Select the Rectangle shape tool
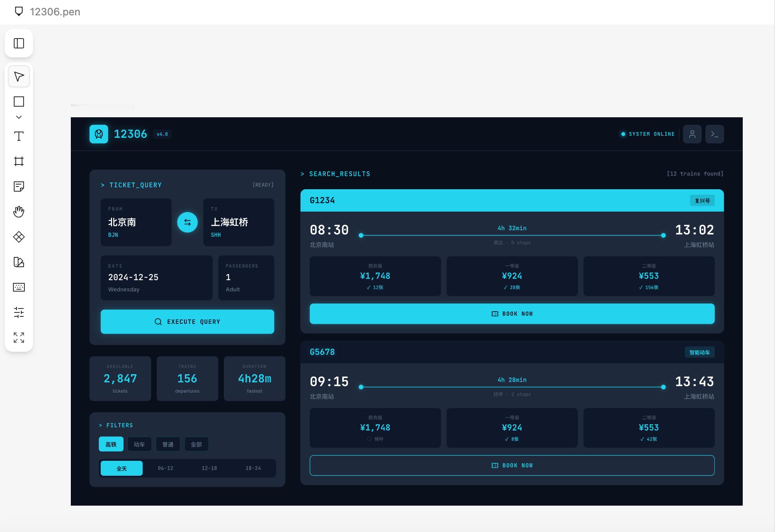775x532 pixels. point(18,102)
